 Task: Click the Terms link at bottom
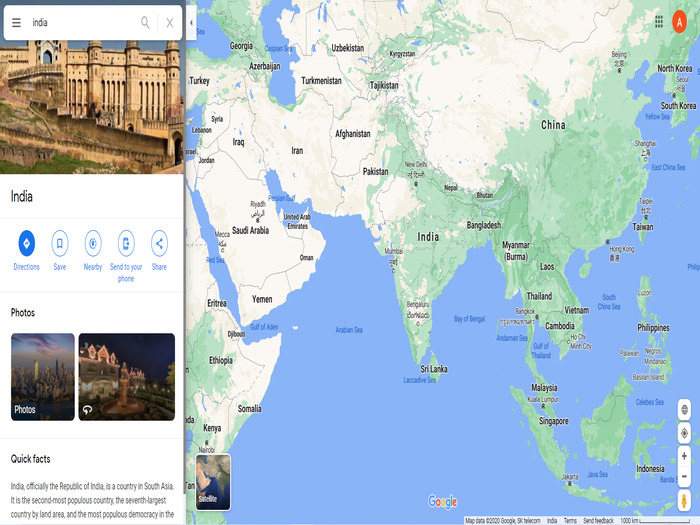pos(570,521)
